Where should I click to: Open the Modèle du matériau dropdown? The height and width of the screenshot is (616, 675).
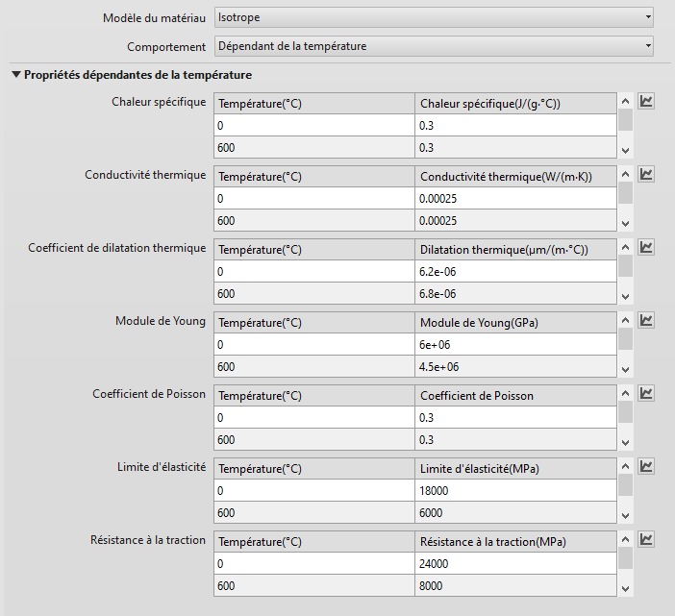(x=433, y=17)
